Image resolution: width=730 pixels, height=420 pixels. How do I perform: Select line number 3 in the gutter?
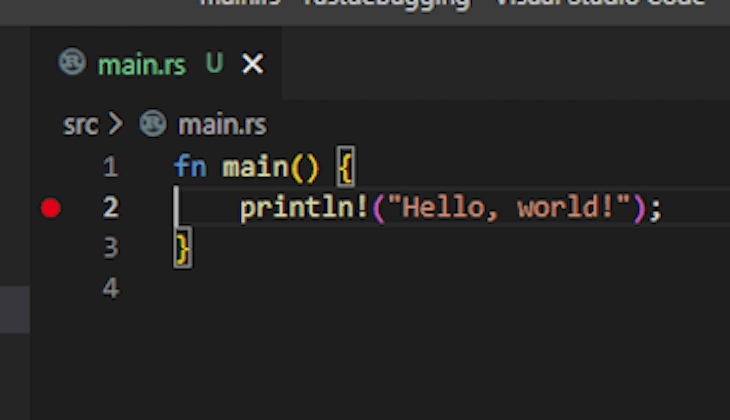coord(110,247)
